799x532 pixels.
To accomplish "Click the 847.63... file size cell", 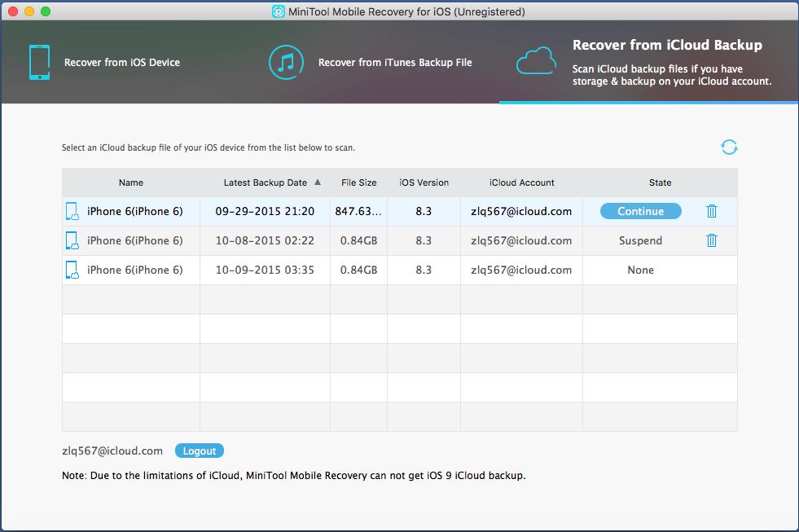I will (358, 211).
